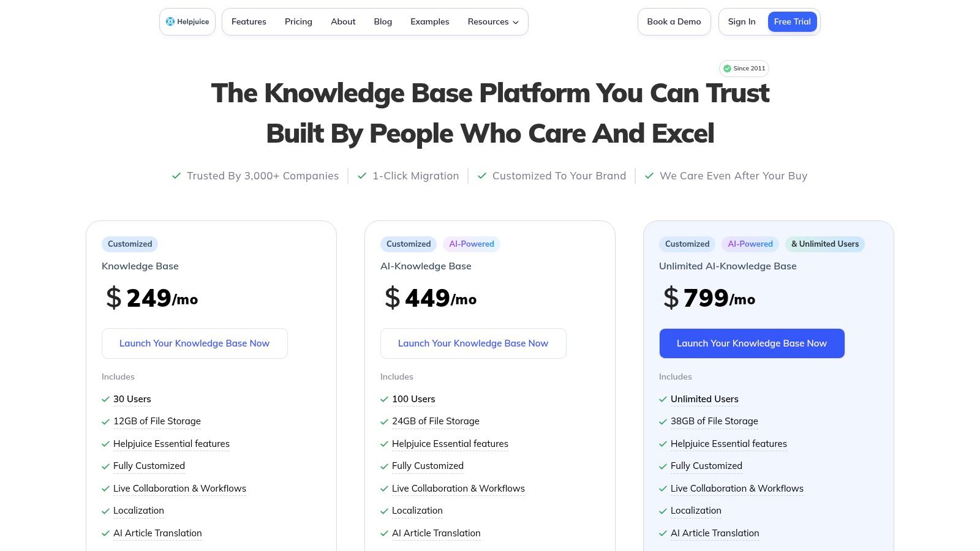
Task: Expand the Resources dropdown menu
Action: [x=493, y=21]
